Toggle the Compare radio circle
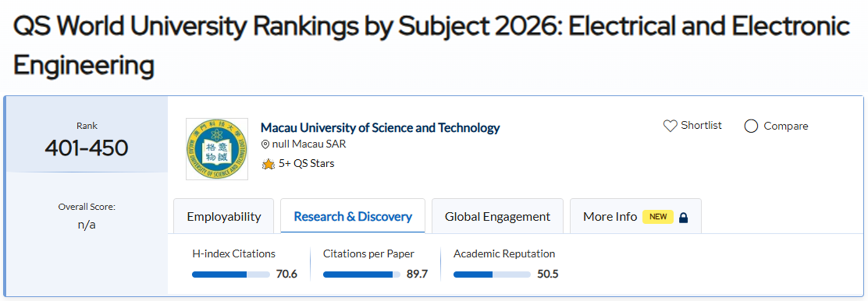The image size is (868, 301). coord(751,126)
